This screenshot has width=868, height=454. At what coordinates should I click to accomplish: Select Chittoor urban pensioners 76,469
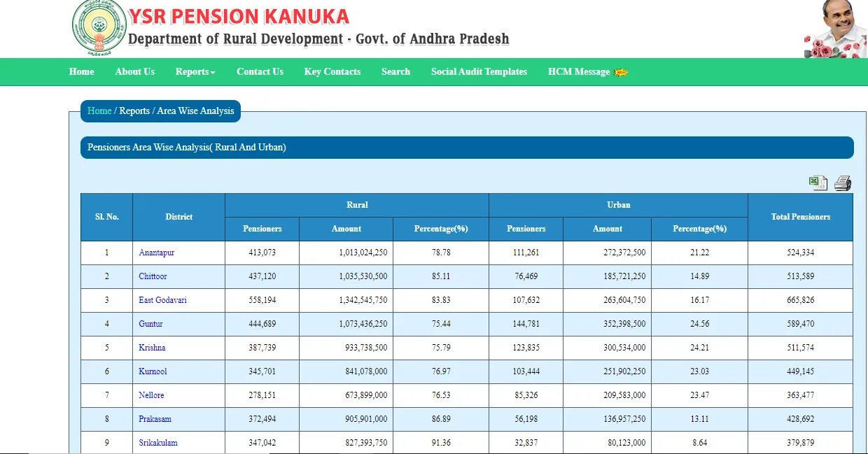(526, 276)
